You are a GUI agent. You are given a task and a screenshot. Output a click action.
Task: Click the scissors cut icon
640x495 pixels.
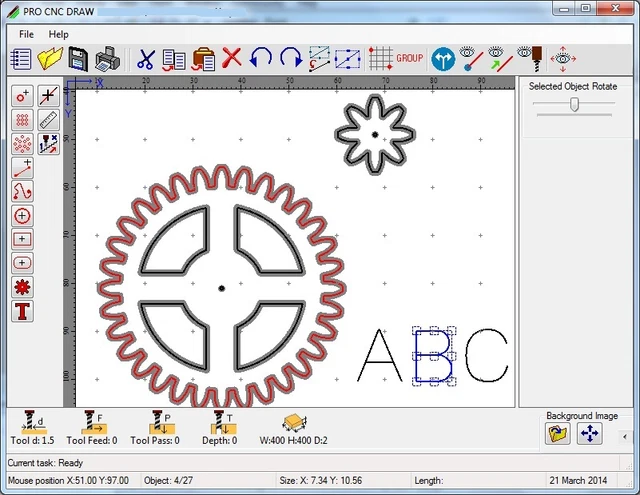click(147, 58)
